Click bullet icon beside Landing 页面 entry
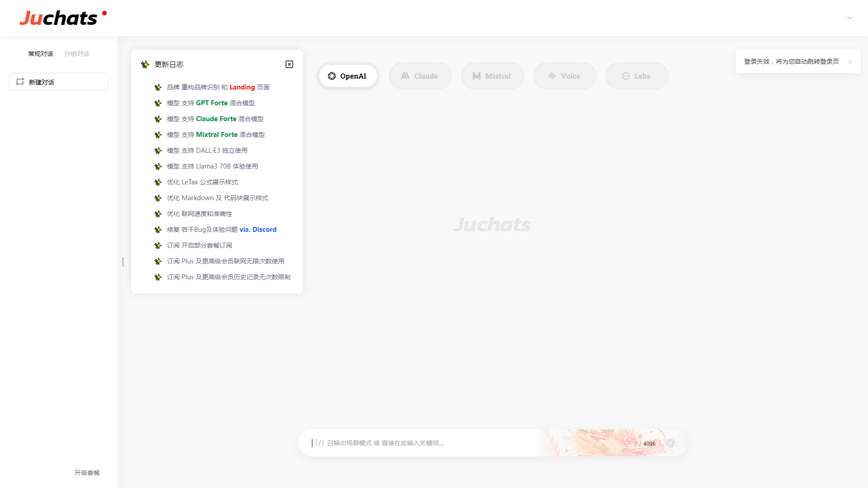The width and height of the screenshot is (868, 488). (x=158, y=88)
